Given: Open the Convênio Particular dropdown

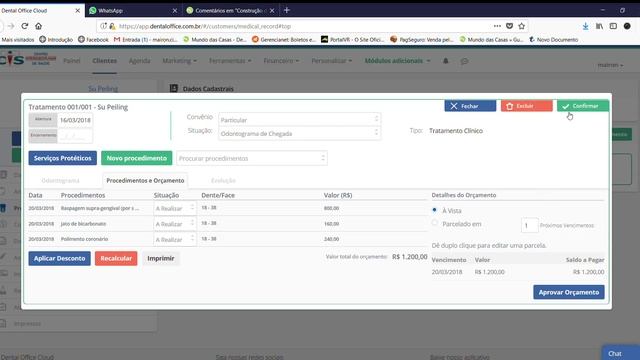Looking at the screenshot, I should pyautogui.click(x=300, y=120).
